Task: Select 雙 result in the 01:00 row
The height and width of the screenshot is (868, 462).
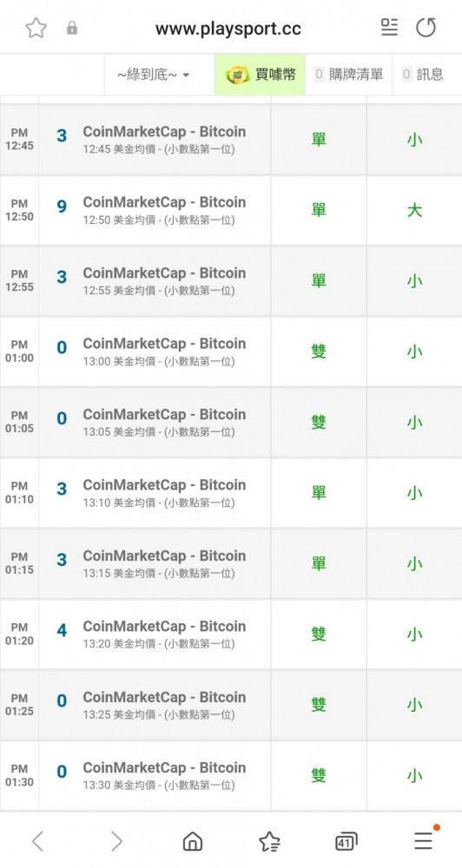Action: pyautogui.click(x=319, y=352)
